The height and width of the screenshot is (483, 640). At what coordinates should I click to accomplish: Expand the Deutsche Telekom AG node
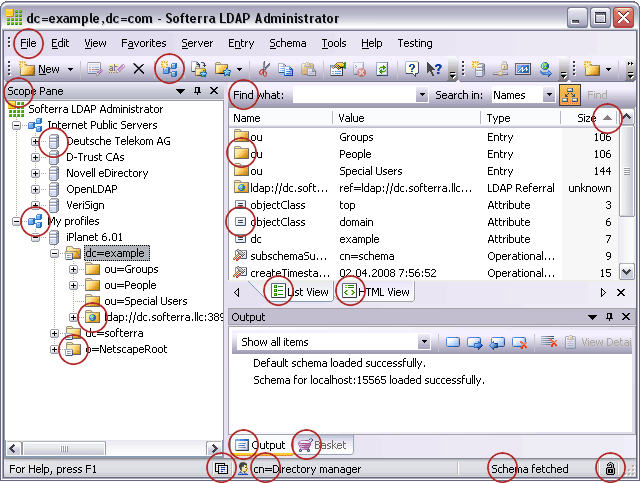click(x=35, y=141)
